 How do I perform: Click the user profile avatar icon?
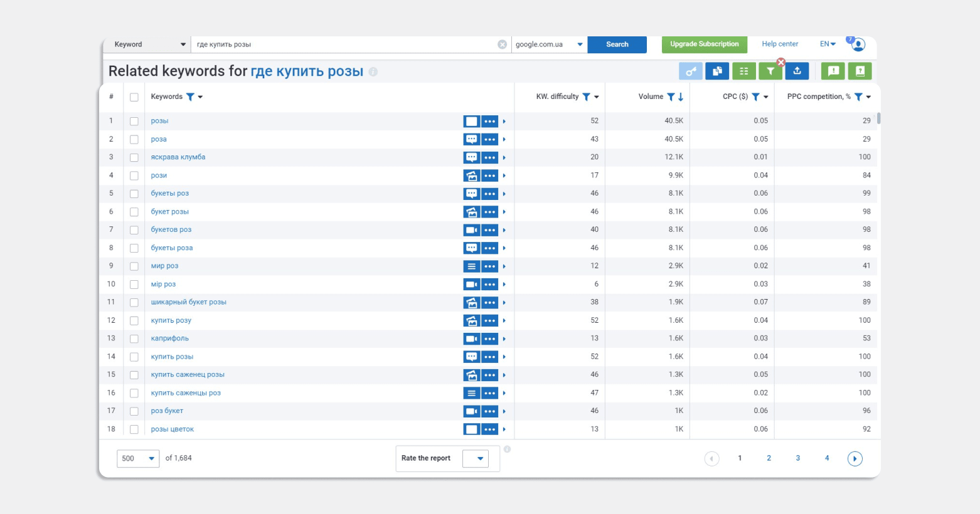point(858,45)
